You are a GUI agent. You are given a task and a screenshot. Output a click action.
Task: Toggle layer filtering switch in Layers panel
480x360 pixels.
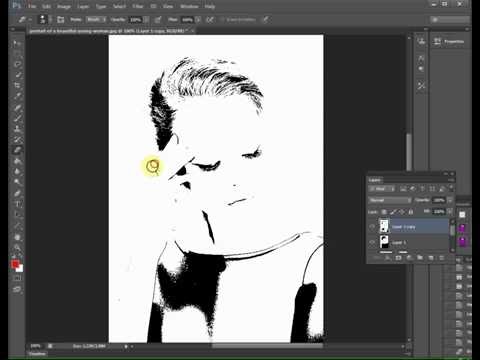pyautogui.click(x=451, y=188)
